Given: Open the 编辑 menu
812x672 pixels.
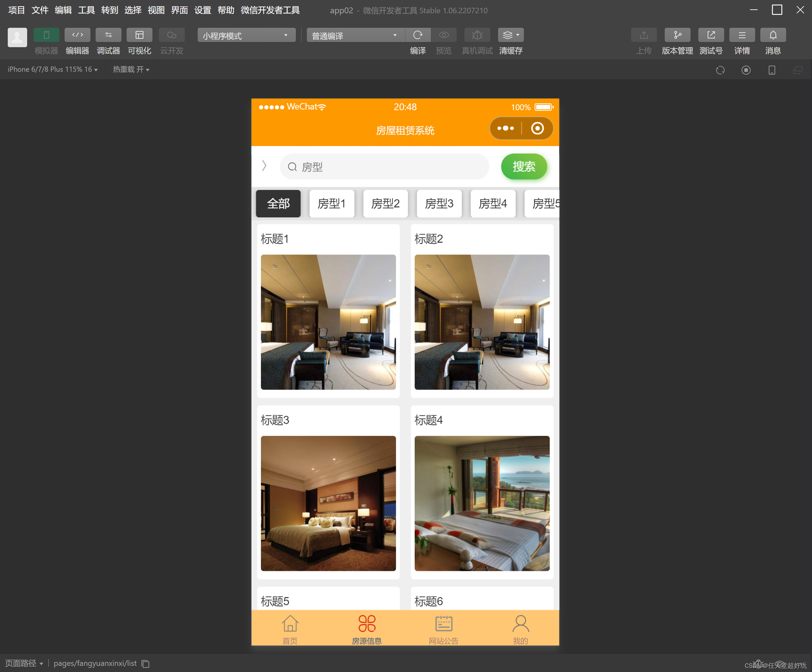Looking at the screenshot, I should click(63, 10).
